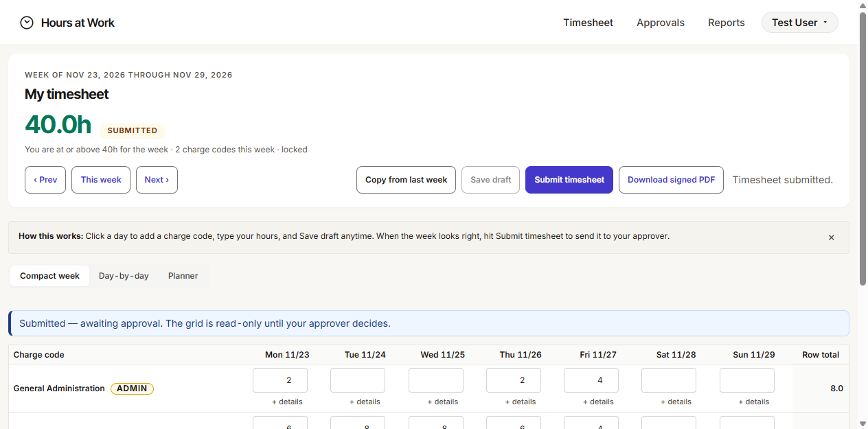
Task: Expand details under Sun 11/29 General Administration
Action: [754, 402]
